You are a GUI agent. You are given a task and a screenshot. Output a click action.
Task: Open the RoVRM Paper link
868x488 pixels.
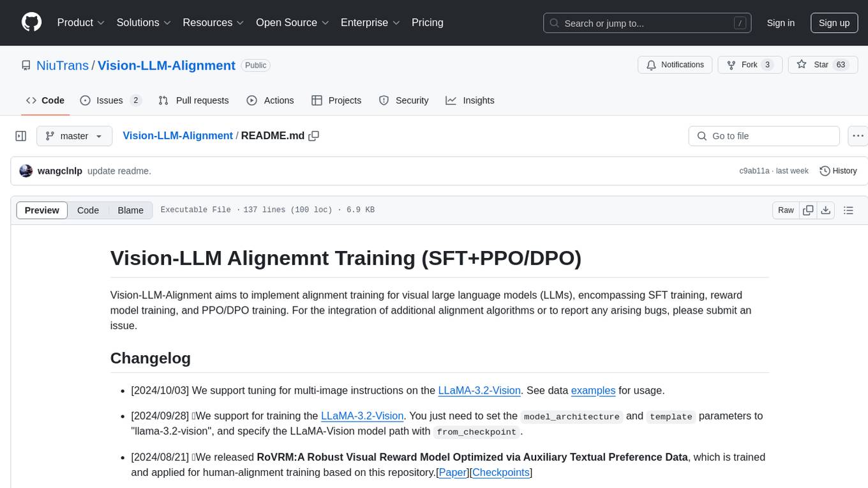click(452, 473)
